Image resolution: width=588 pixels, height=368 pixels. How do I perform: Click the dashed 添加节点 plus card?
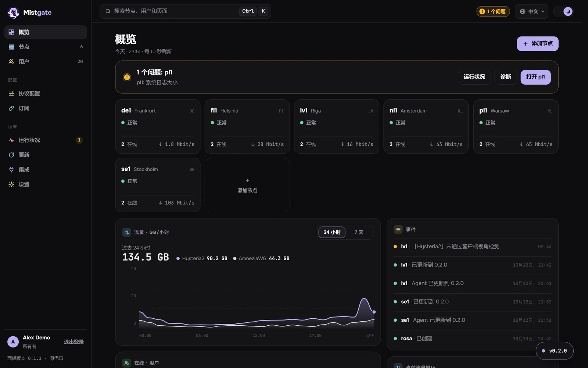pyautogui.click(x=247, y=185)
